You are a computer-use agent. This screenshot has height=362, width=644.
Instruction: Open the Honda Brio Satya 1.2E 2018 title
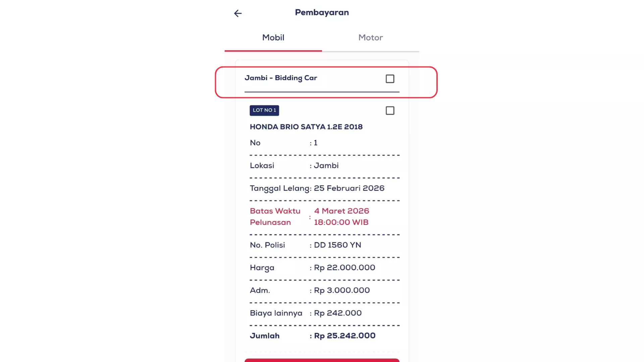click(x=306, y=127)
